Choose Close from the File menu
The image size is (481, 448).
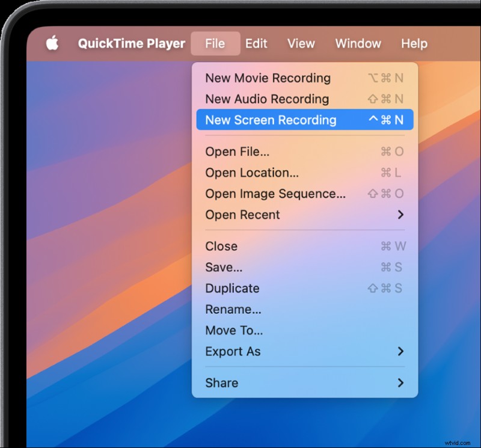221,246
